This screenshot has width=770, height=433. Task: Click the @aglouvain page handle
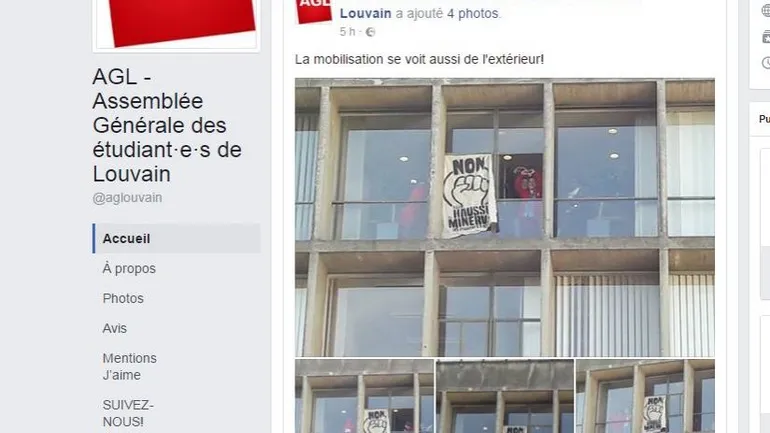pyautogui.click(x=127, y=198)
